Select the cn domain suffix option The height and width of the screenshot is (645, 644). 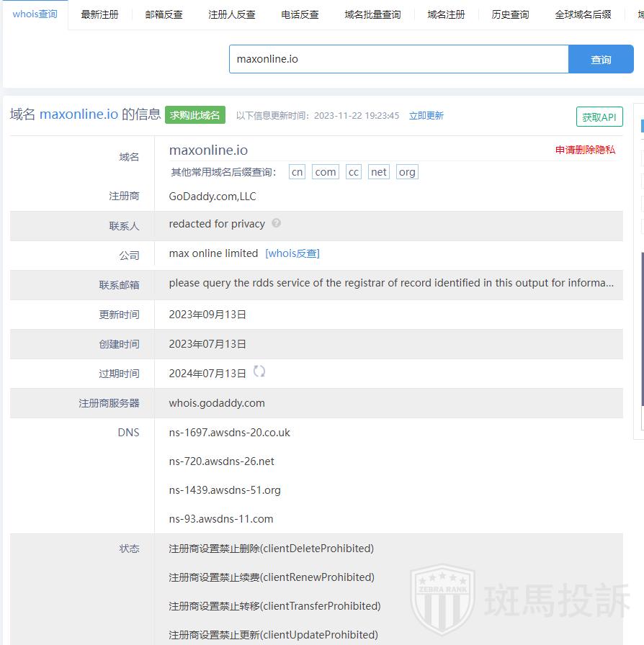coord(297,172)
